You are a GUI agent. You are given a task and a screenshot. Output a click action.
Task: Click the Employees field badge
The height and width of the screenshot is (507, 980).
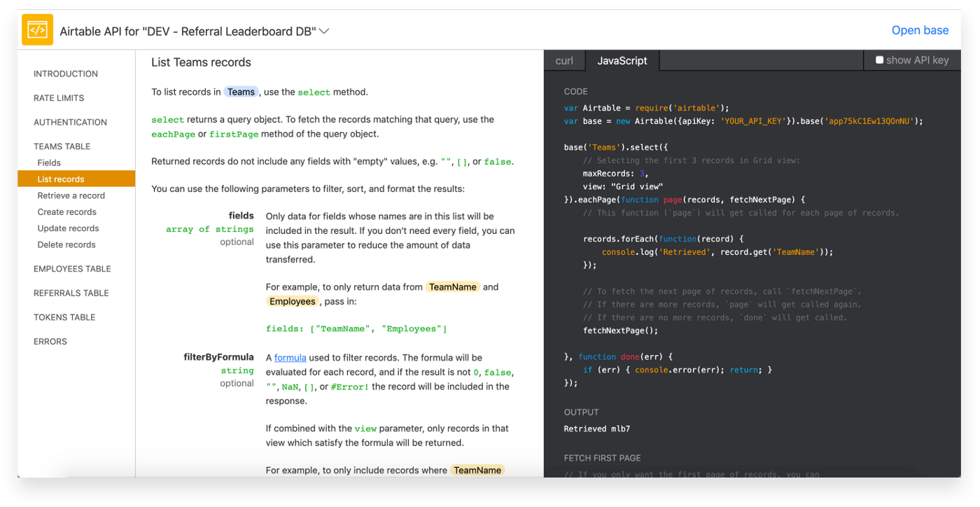click(293, 301)
